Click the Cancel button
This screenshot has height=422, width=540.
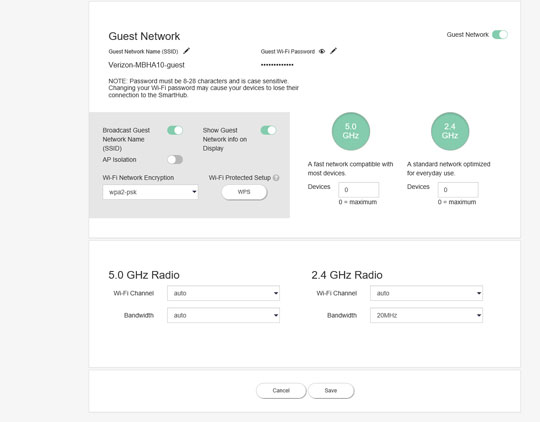click(x=281, y=391)
